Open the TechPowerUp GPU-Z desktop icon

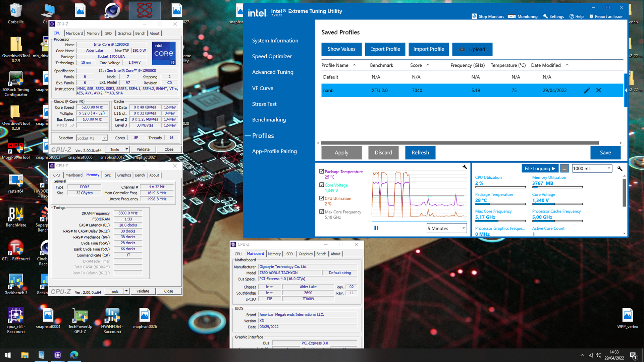[80, 321]
